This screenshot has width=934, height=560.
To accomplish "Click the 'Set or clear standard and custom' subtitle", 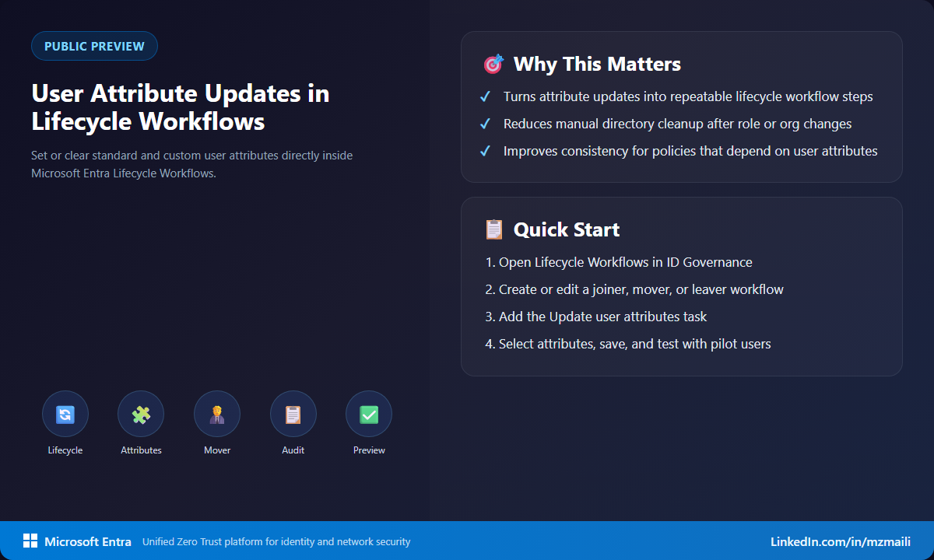I will 191,164.
